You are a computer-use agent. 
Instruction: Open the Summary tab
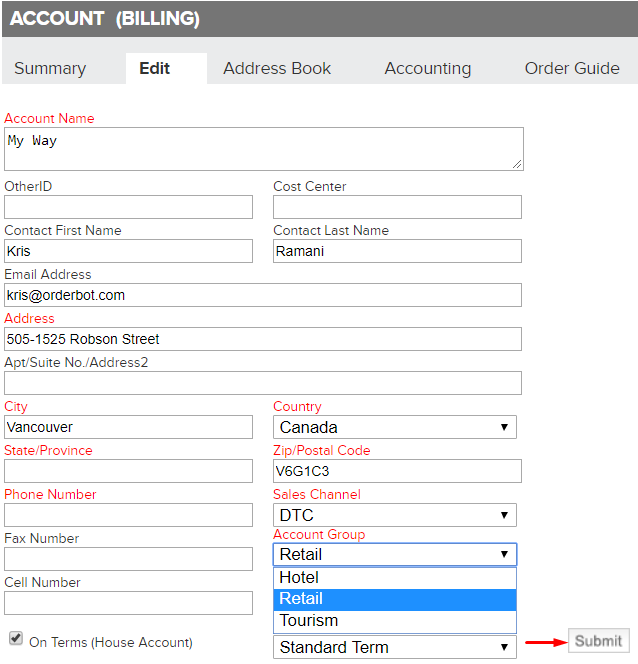coord(50,68)
